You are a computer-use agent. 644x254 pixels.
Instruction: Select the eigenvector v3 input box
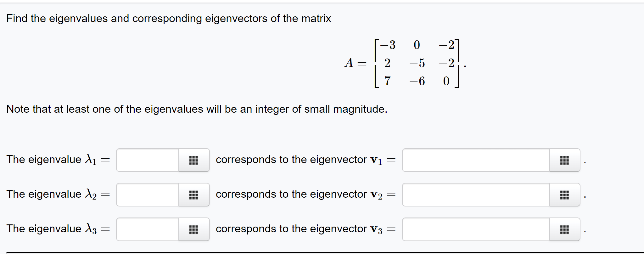coord(476,229)
